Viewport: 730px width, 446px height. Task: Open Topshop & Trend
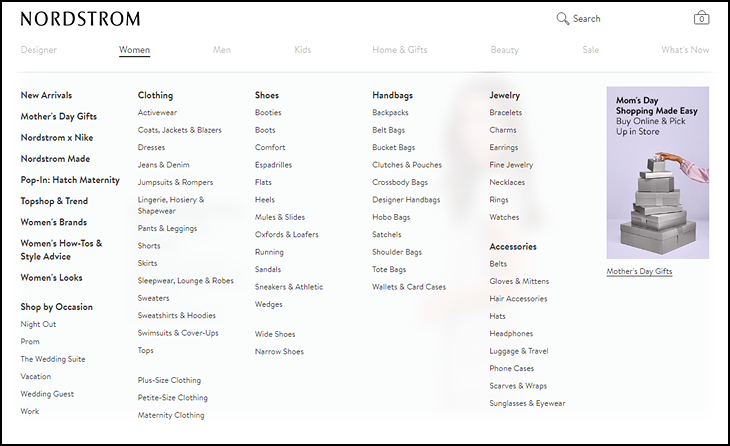click(54, 201)
